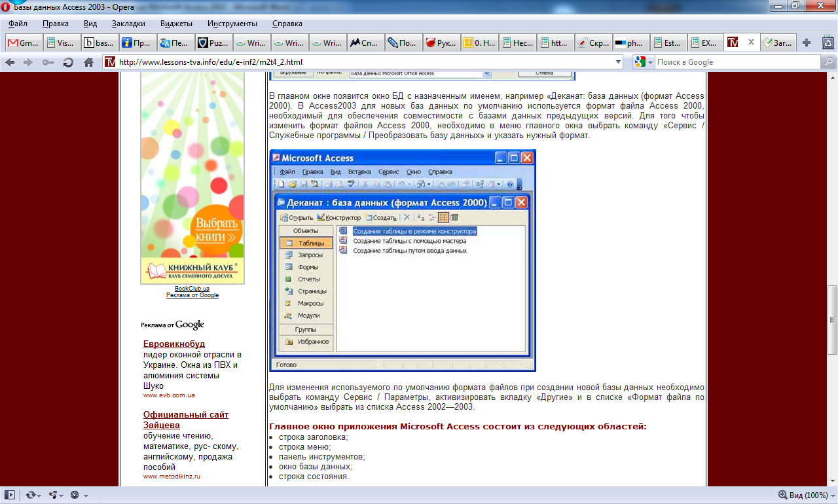Click the list item 'строка заголовка;'
Viewport: 838px width, 504px height.
click(x=314, y=437)
